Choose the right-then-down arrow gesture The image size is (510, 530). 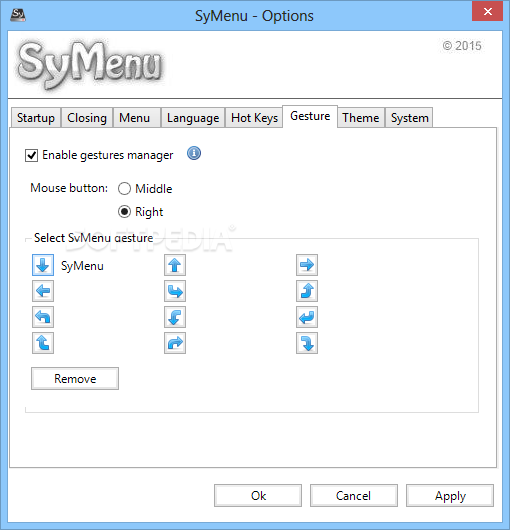click(x=307, y=343)
